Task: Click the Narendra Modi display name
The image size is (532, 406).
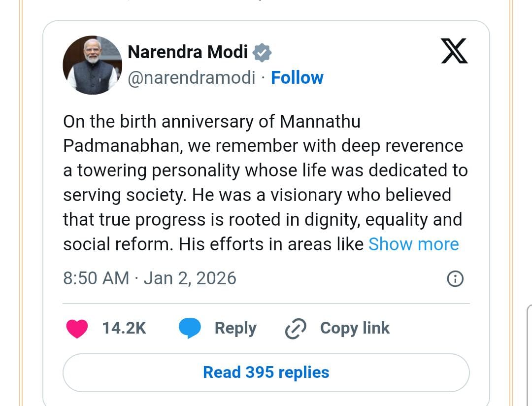Action: pyautogui.click(x=188, y=52)
